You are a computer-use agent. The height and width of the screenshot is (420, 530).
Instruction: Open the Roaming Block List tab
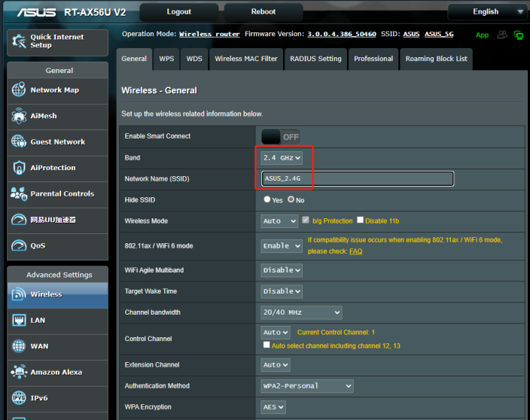tap(437, 59)
